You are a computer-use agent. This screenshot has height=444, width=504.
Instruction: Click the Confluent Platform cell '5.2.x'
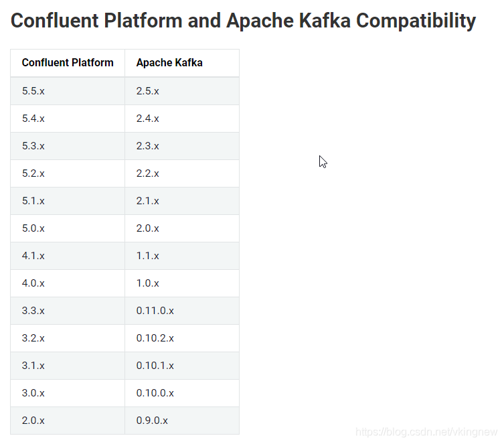pos(68,173)
